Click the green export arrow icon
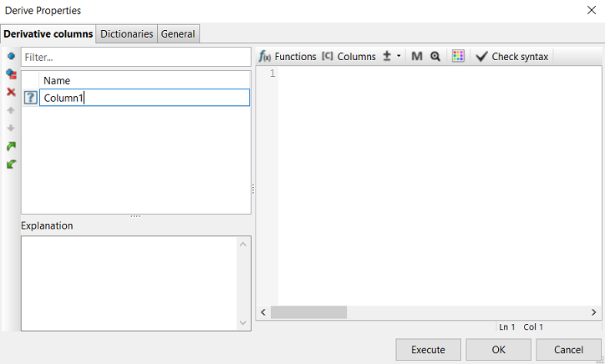Viewport: 605px width, 364px height. 11,146
